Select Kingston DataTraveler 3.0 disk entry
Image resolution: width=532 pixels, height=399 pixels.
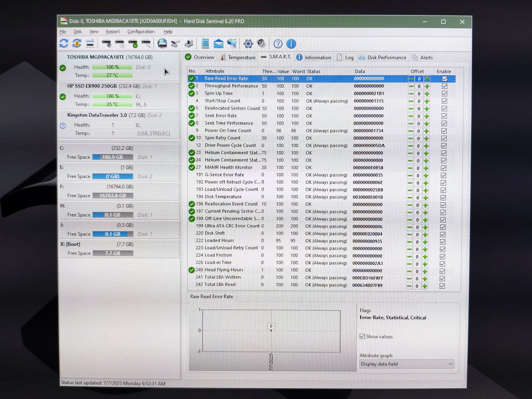(119, 124)
